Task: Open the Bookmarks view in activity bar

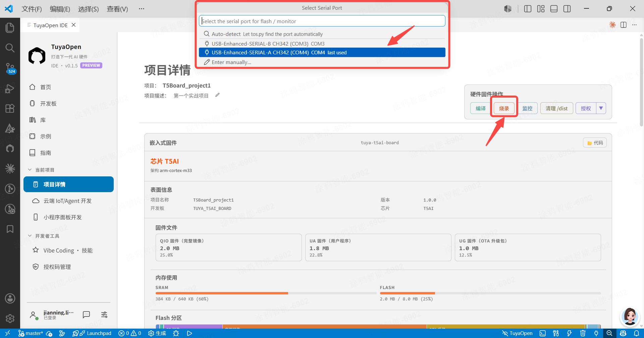Action: coord(10,229)
